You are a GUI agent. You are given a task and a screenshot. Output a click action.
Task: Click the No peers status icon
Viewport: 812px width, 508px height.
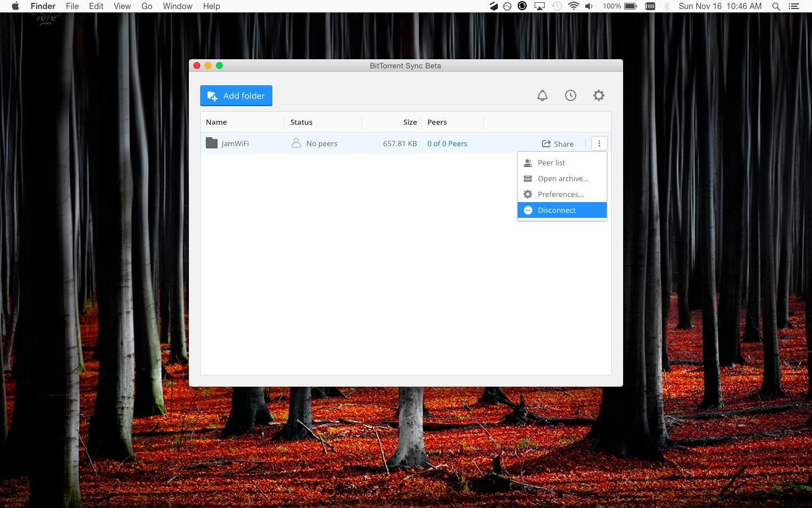296,143
